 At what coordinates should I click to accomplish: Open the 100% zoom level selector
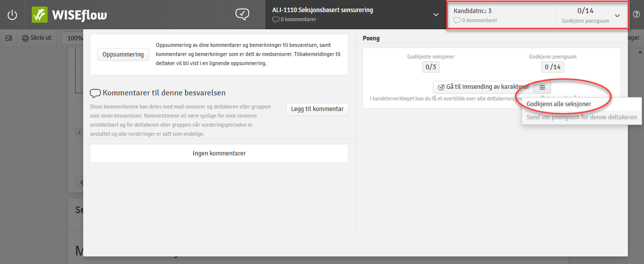coord(73,38)
